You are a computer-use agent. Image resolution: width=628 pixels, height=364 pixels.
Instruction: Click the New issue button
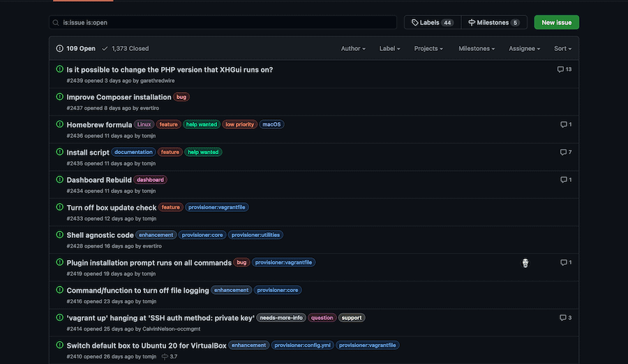pos(556,22)
